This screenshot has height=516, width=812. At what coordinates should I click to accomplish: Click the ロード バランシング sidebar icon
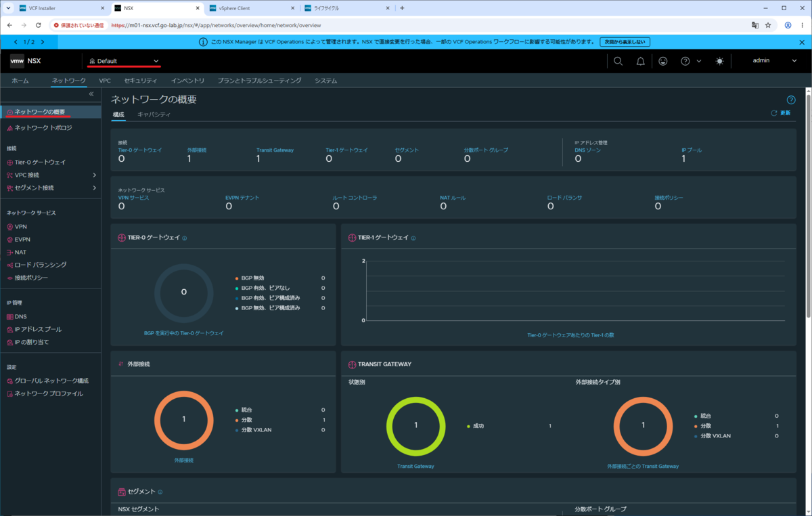click(9, 265)
